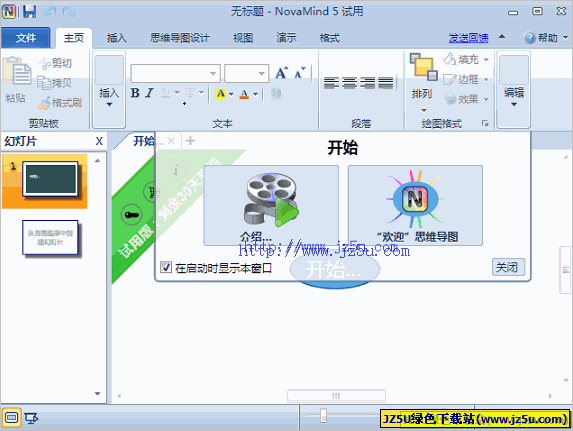
Task: Click the create-slide placeholder thumbnail
Action: click(50, 238)
